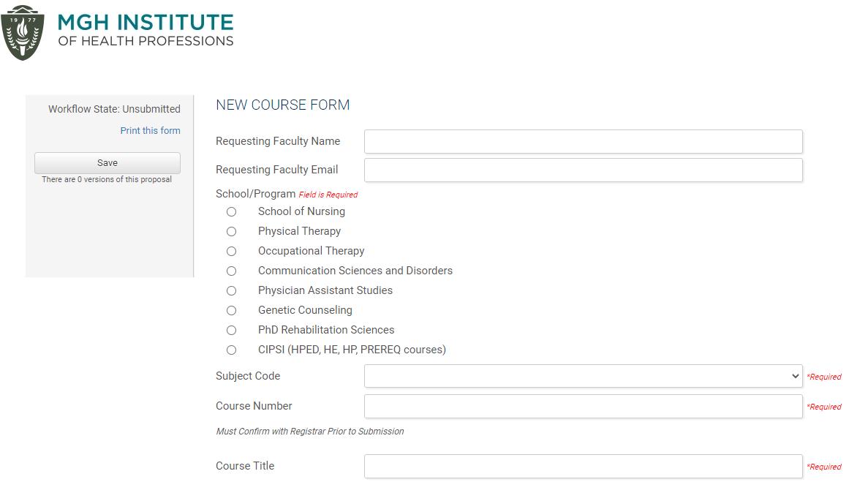Screen dimensions: 868x493
Task: Click the MGH Institute of Health Professions wordmark
Action: (x=146, y=30)
